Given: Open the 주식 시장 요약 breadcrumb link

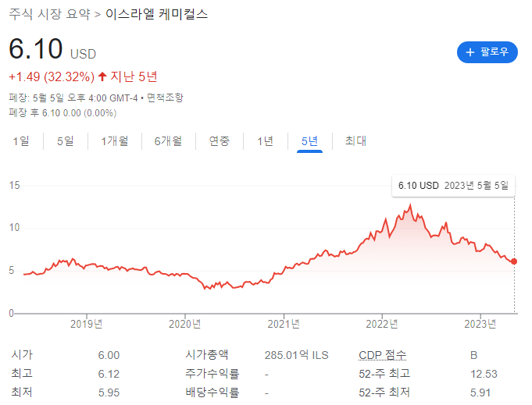Looking at the screenshot, I should [x=49, y=14].
